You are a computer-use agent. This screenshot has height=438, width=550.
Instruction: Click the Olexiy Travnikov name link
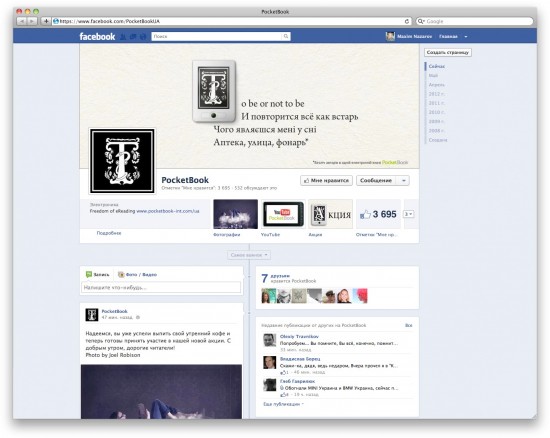(x=299, y=336)
